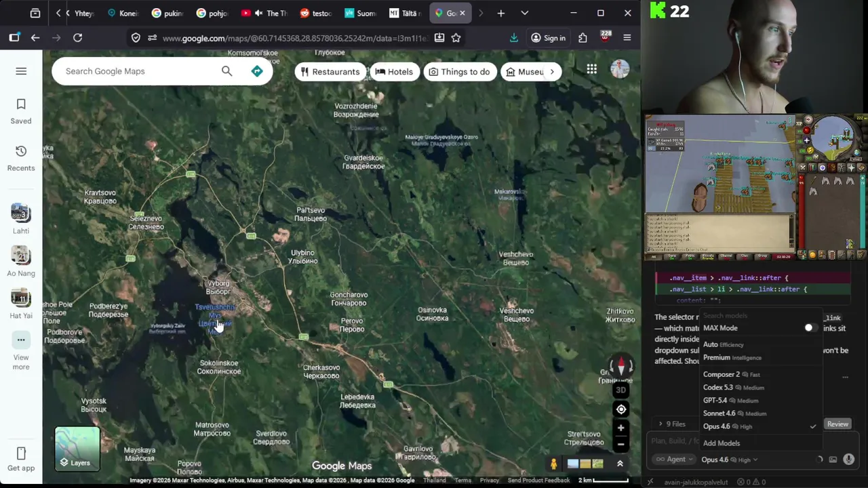
Task: Click the Street View pegman
Action: (x=554, y=464)
